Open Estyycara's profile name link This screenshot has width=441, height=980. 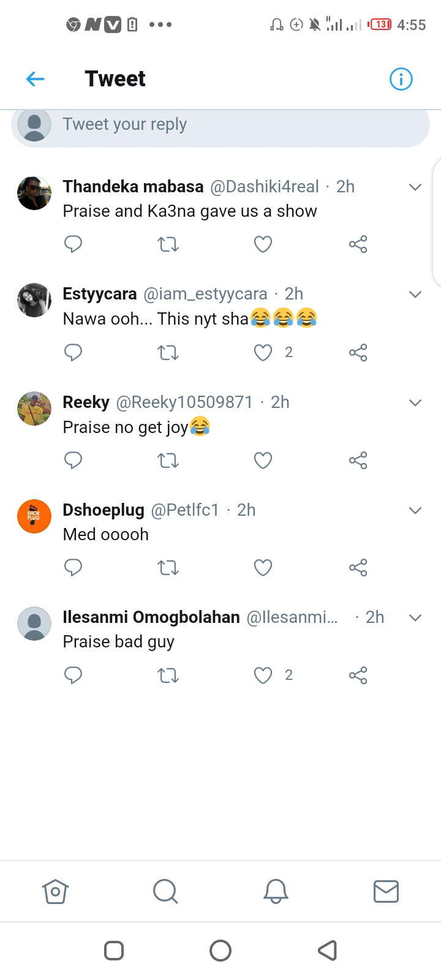pyautogui.click(x=100, y=294)
